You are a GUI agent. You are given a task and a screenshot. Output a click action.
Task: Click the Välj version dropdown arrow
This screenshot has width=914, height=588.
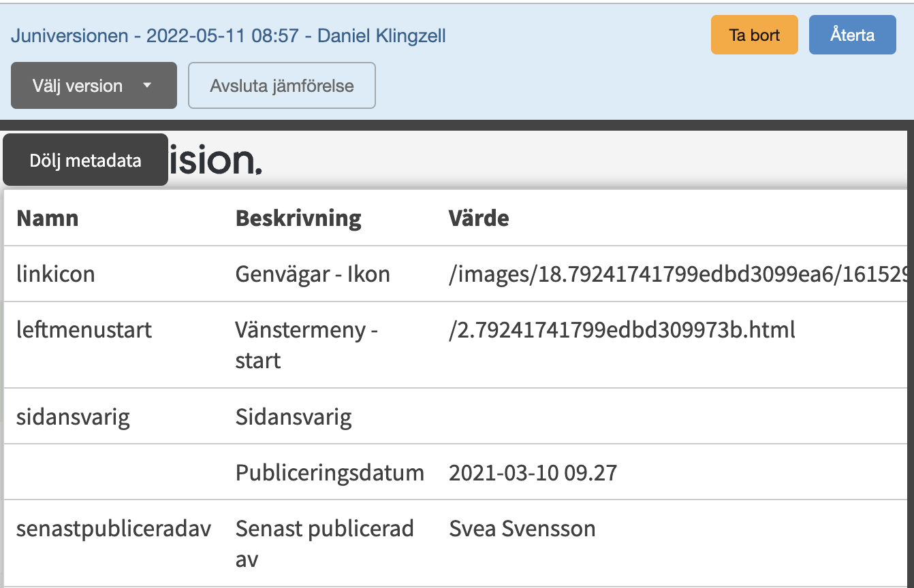pyautogui.click(x=146, y=86)
